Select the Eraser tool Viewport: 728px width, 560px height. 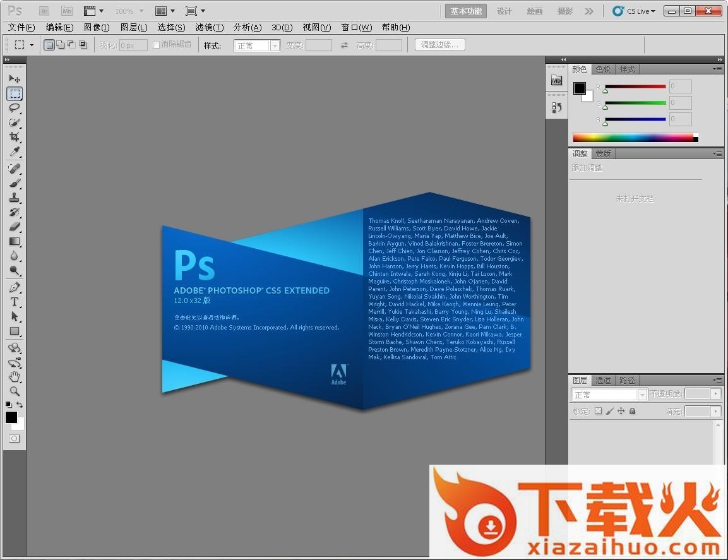coord(15,227)
